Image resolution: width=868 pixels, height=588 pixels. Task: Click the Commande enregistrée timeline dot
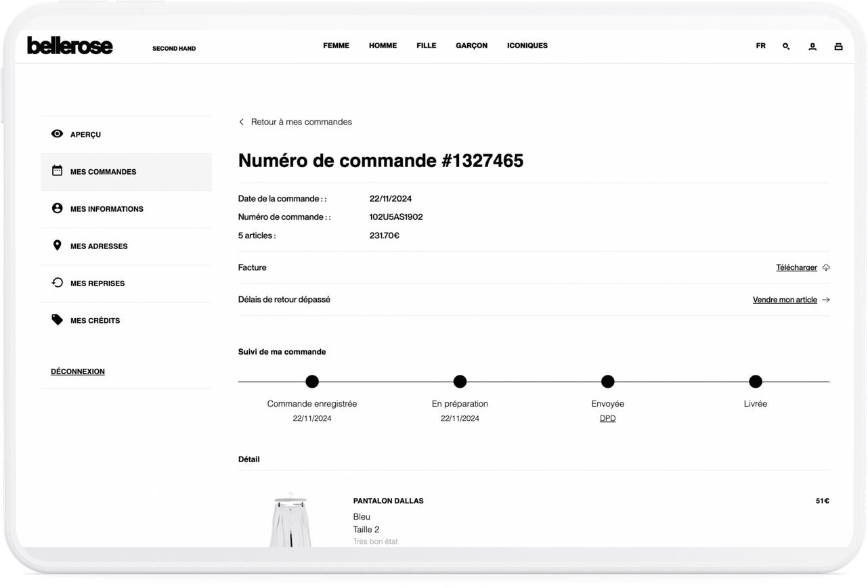pos(312,382)
